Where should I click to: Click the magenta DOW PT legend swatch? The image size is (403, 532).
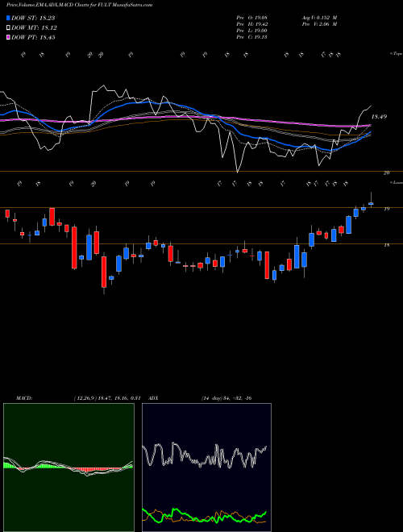pos(8,38)
